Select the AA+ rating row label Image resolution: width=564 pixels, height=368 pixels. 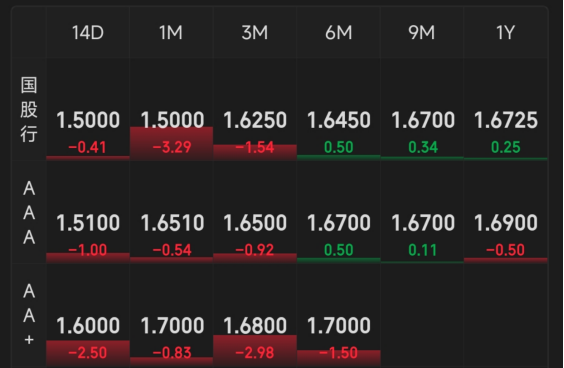(29, 315)
